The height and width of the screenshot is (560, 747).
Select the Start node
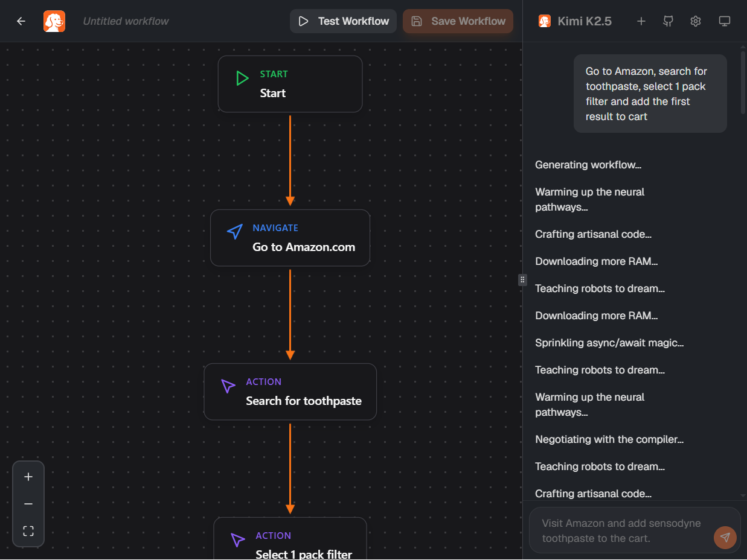pos(290,84)
